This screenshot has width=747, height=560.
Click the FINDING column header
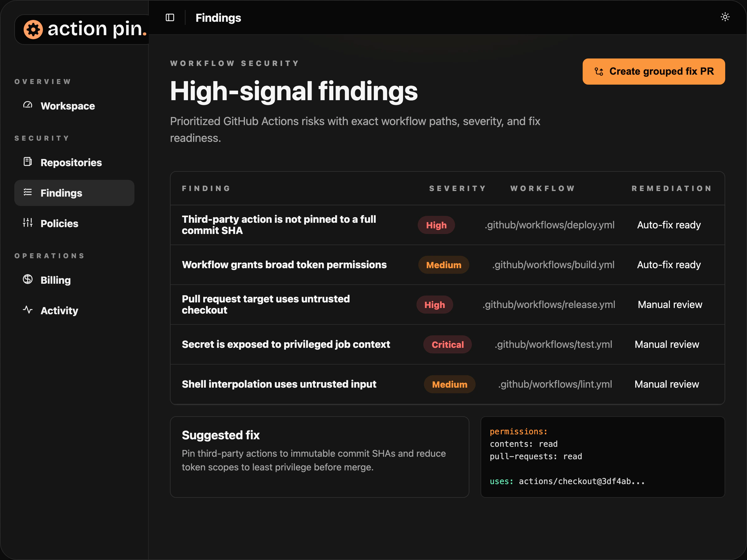206,188
